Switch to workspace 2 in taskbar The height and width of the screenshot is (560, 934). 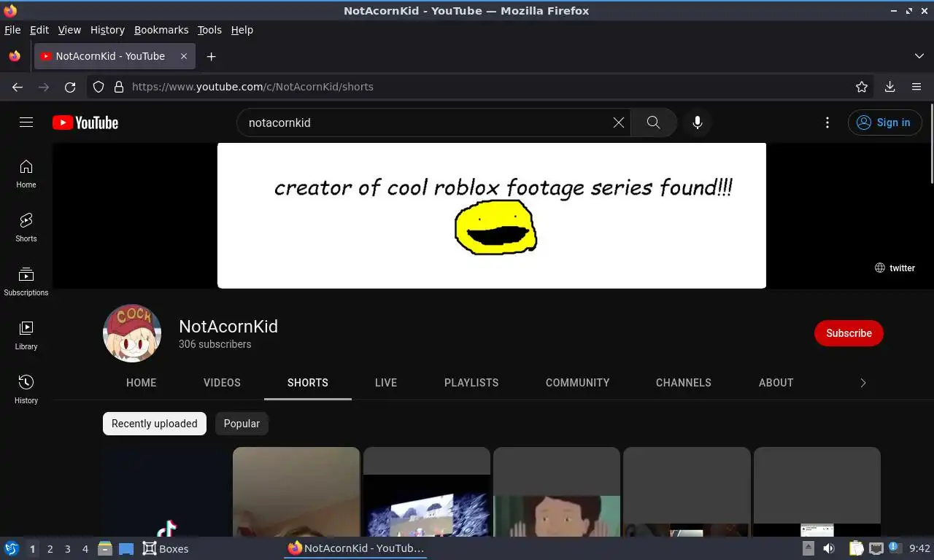click(50, 549)
